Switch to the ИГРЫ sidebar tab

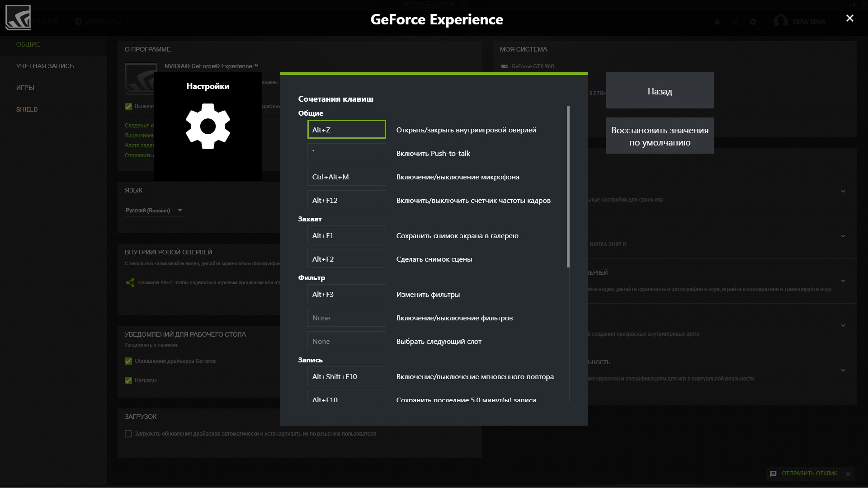click(25, 88)
